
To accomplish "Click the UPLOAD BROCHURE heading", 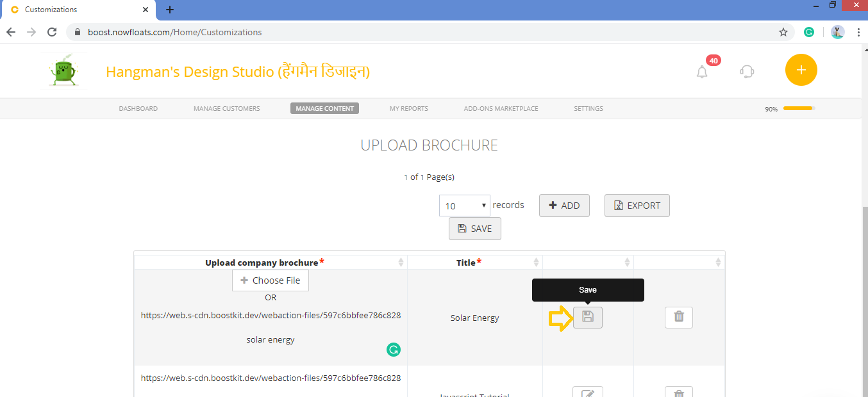I will pos(429,145).
